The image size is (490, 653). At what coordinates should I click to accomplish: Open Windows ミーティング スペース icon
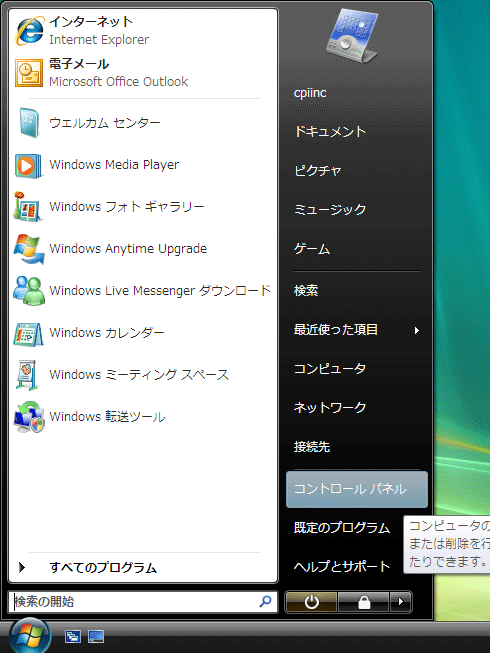(x=27, y=375)
